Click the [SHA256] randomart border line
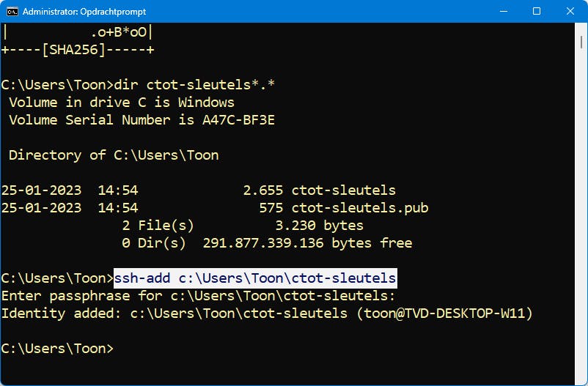Viewport: 588px width, 386px height. point(78,50)
